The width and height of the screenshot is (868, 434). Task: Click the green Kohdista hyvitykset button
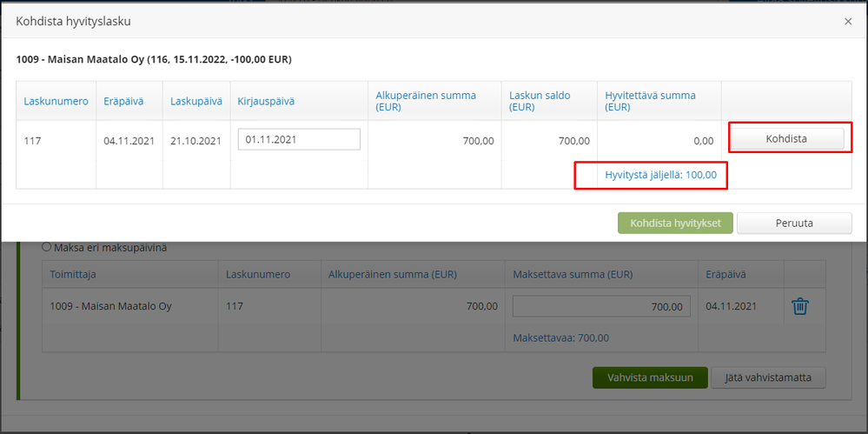[x=675, y=224]
